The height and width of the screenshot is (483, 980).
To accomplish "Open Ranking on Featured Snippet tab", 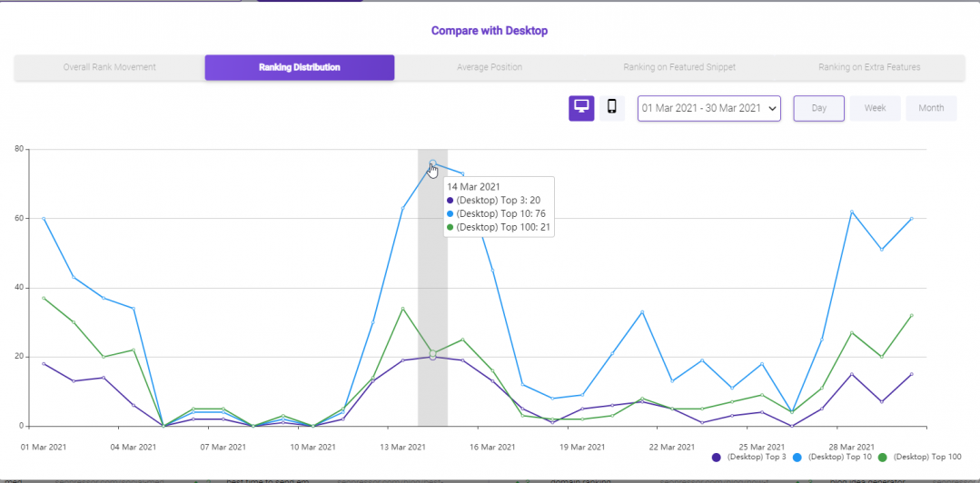I will pyautogui.click(x=679, y=67).
